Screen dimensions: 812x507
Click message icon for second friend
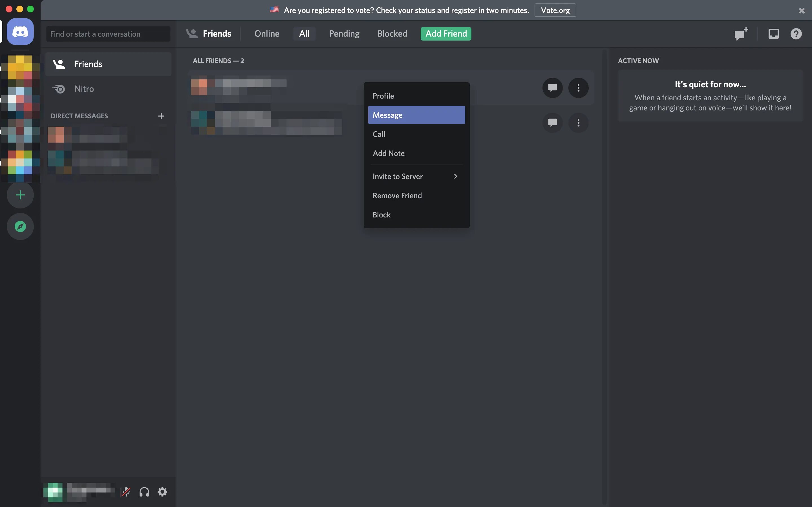(552, 123)
